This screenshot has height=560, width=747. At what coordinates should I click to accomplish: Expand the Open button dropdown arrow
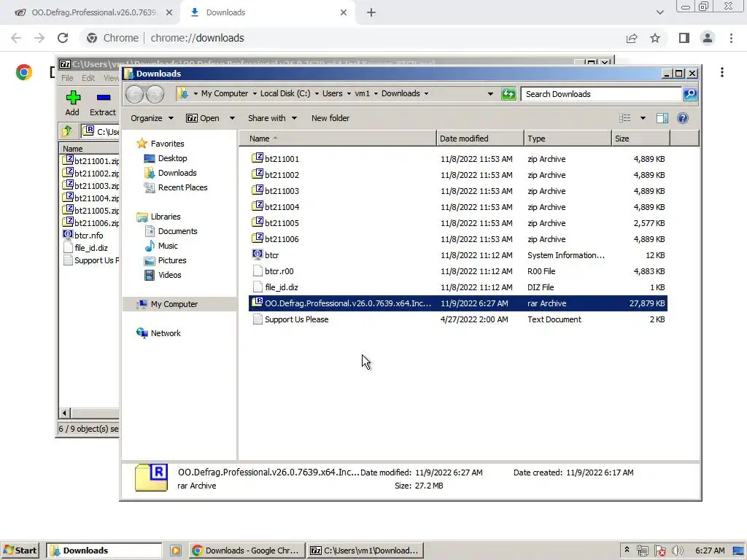(x=232, y=118)
